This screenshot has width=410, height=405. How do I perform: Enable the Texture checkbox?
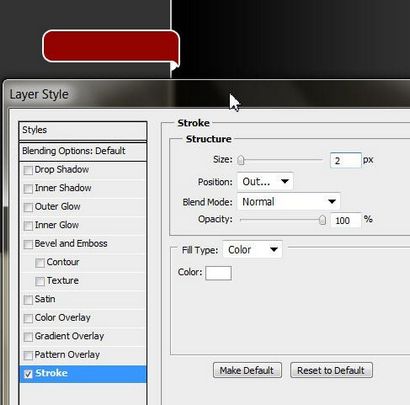tap(40, 281)
